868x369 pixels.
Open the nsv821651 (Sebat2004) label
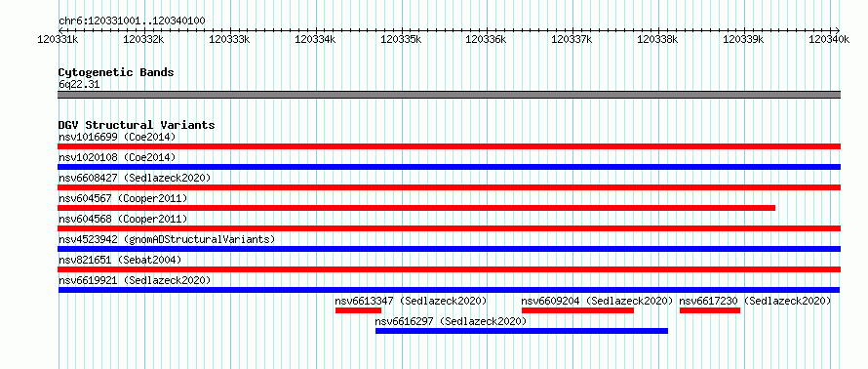tap(120, 260)
